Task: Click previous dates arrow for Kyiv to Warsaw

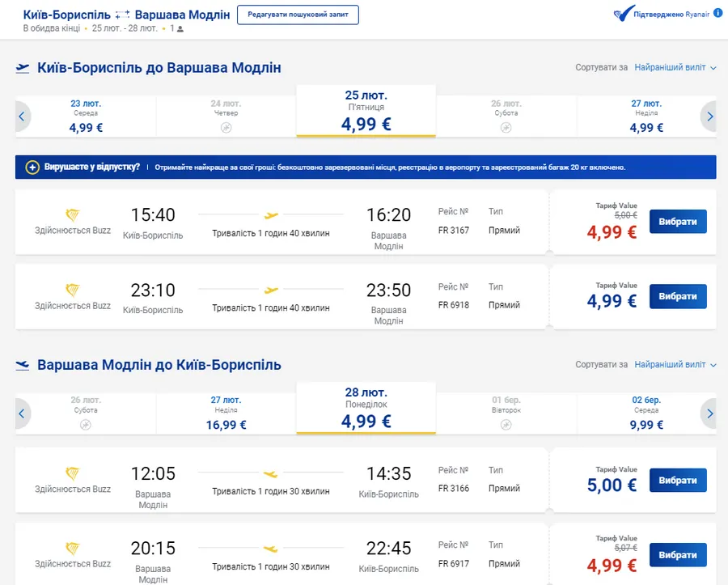Action: 23,117
